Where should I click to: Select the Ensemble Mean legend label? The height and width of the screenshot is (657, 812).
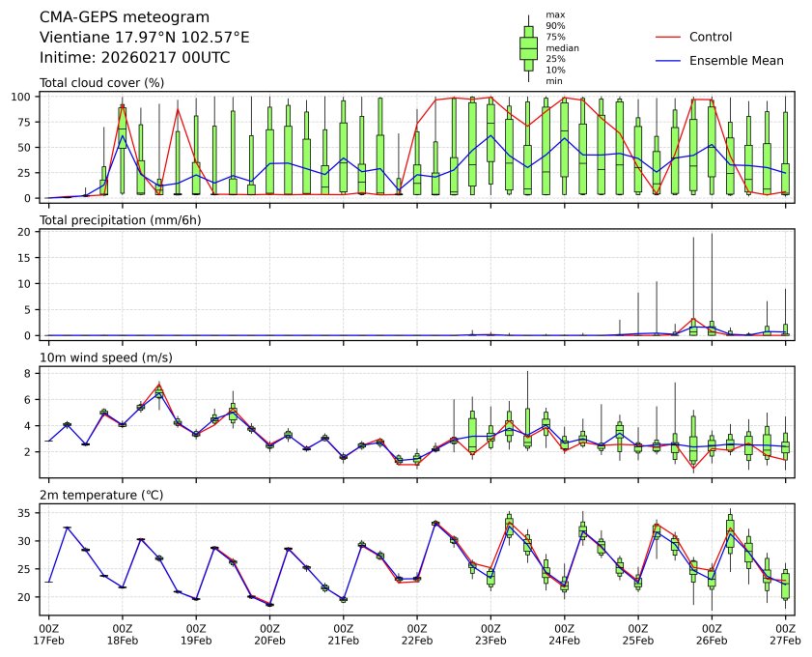[x=736, y=60]
